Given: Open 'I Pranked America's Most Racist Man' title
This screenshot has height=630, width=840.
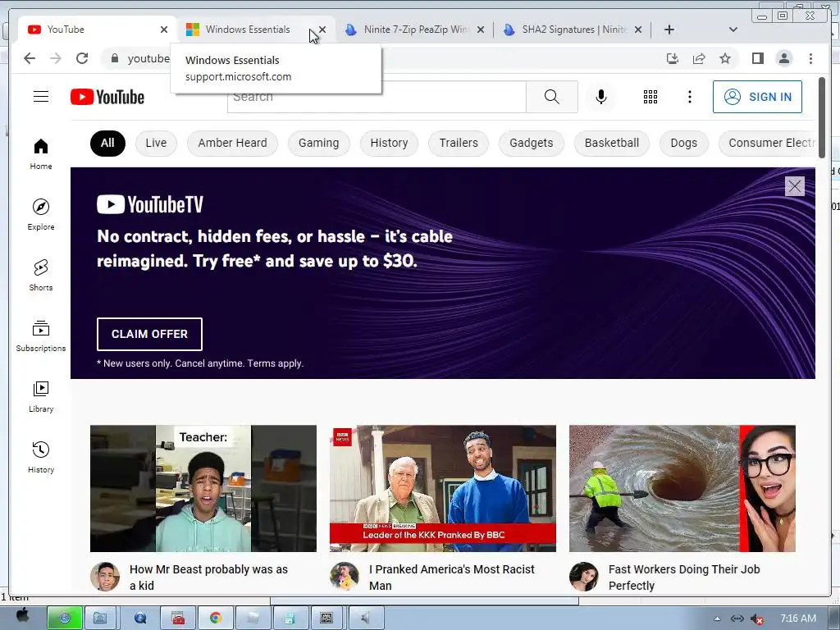Looking at the screenshot, I should (x=452, y=577).
